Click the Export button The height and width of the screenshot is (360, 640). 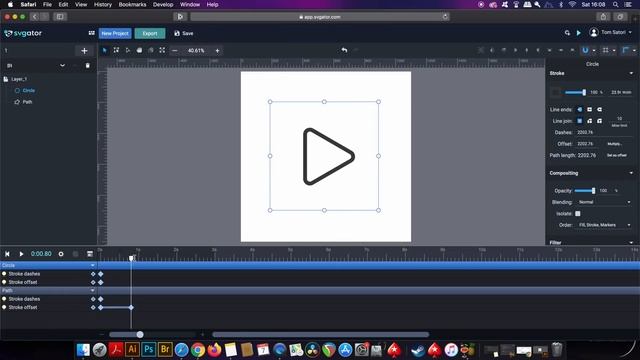click(x=150, y=33)
